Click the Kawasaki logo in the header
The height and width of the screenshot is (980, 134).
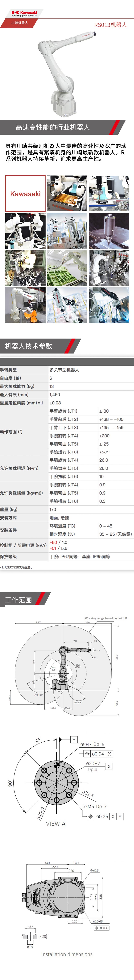tap(24, 14)
